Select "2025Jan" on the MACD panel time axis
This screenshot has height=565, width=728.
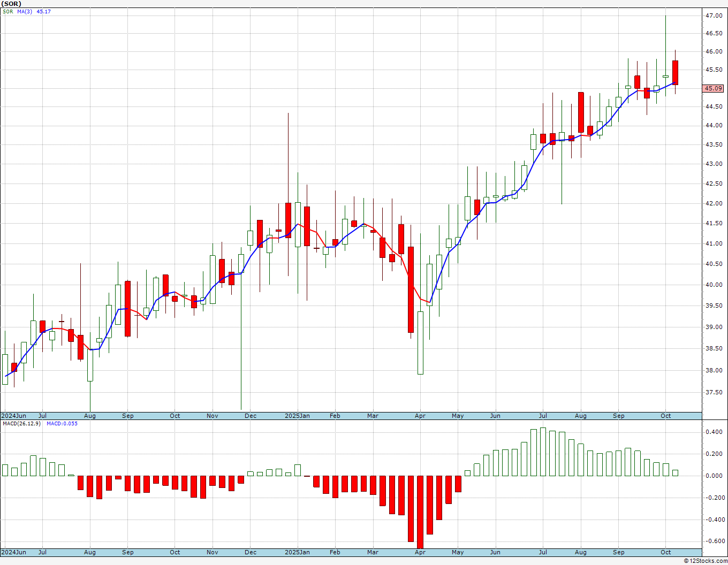point(297,553)
